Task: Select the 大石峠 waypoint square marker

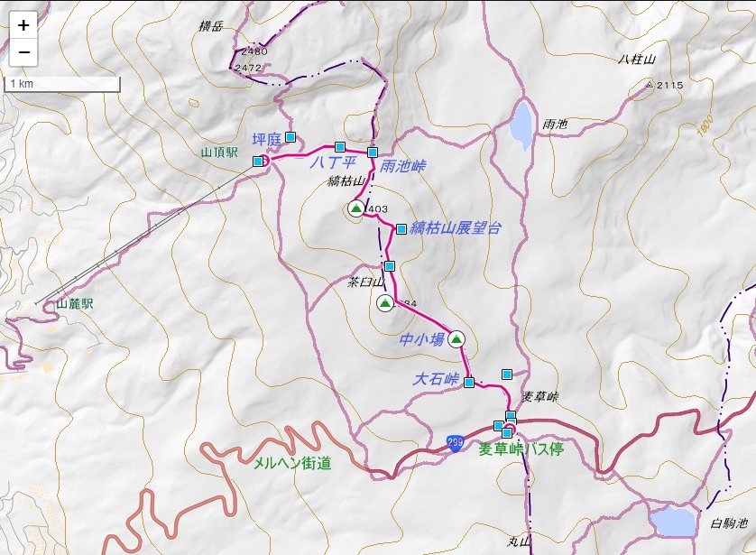Action: [x=469, y=383]
